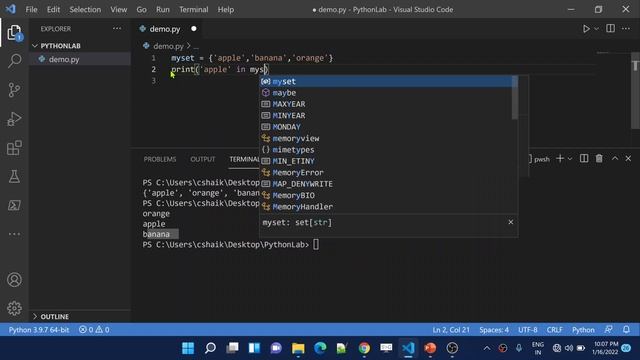Click the unsaved dot on demo.py tab
This screenshot has width=640, height=360.
193,29
